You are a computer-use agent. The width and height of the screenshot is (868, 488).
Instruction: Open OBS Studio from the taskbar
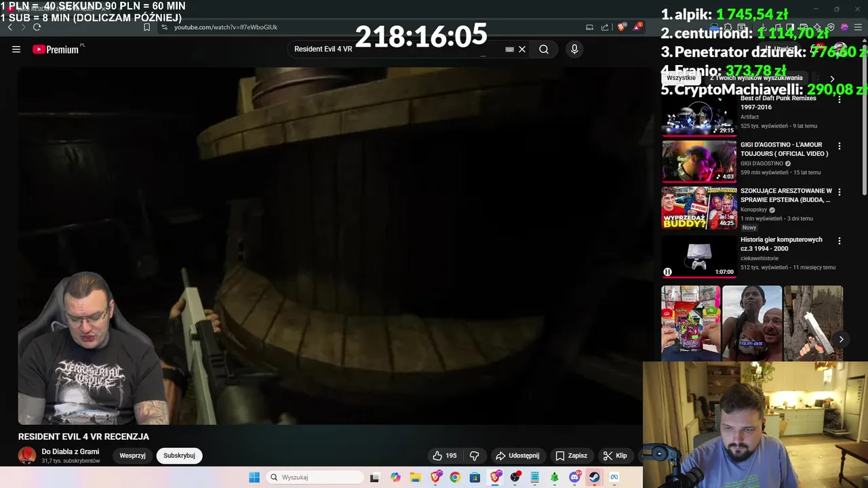tap(515, 477)
